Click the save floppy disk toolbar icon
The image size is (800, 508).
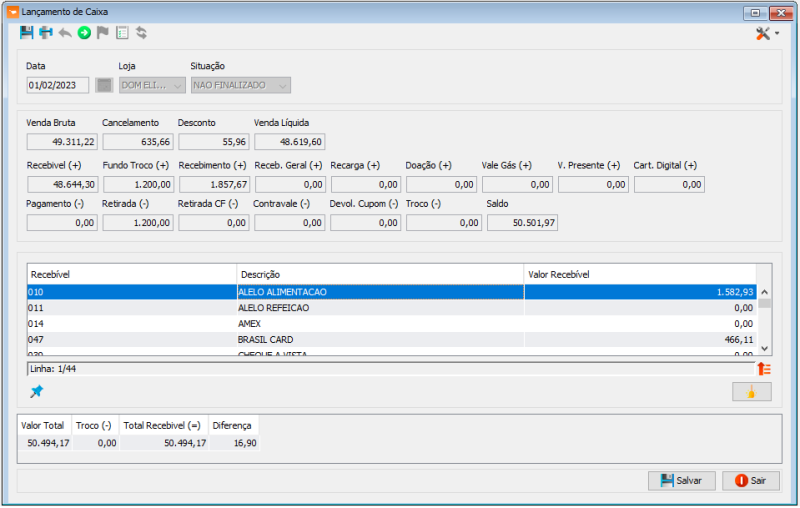pos(27,33)
